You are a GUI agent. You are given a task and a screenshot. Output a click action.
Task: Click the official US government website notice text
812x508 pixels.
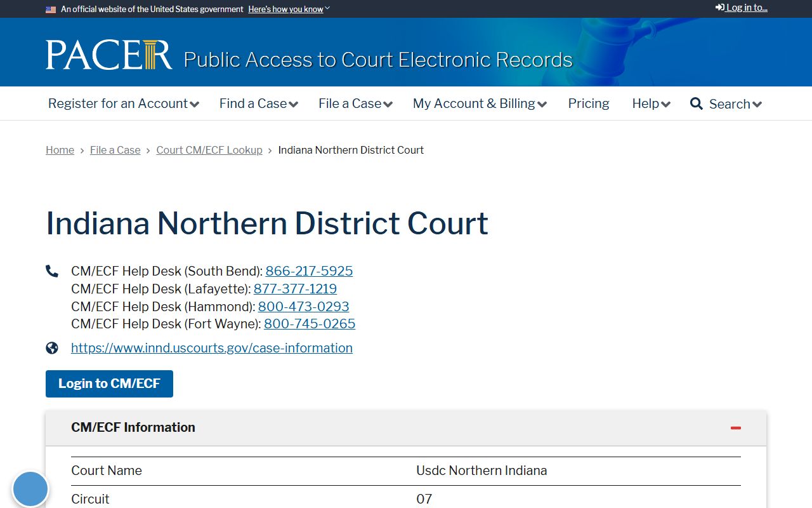pyautogui.click(x=152, y=10)
